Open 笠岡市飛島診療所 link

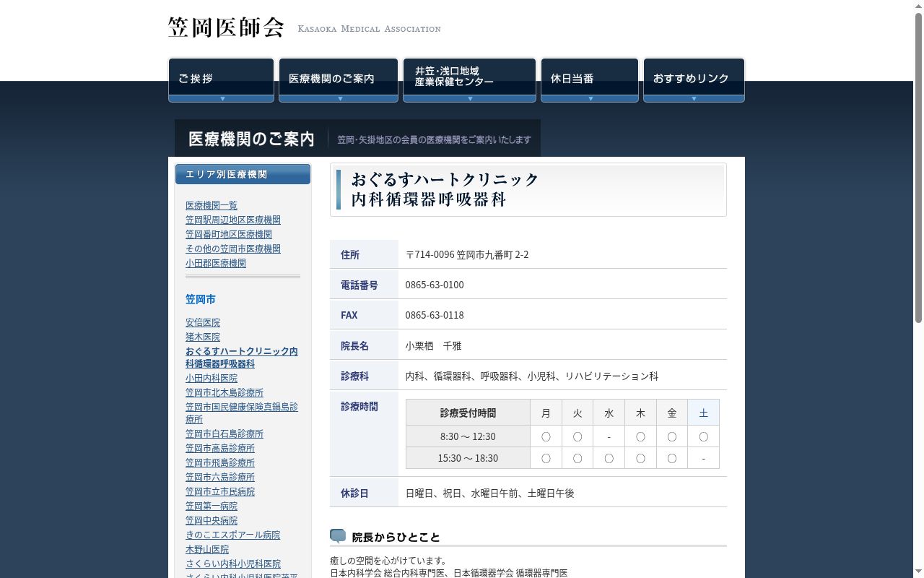pyautogui.click(x=220, y=462)
